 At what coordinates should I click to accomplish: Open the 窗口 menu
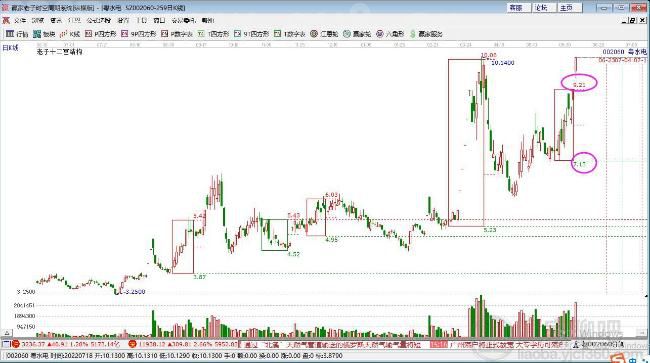click(x=159, y=20)
